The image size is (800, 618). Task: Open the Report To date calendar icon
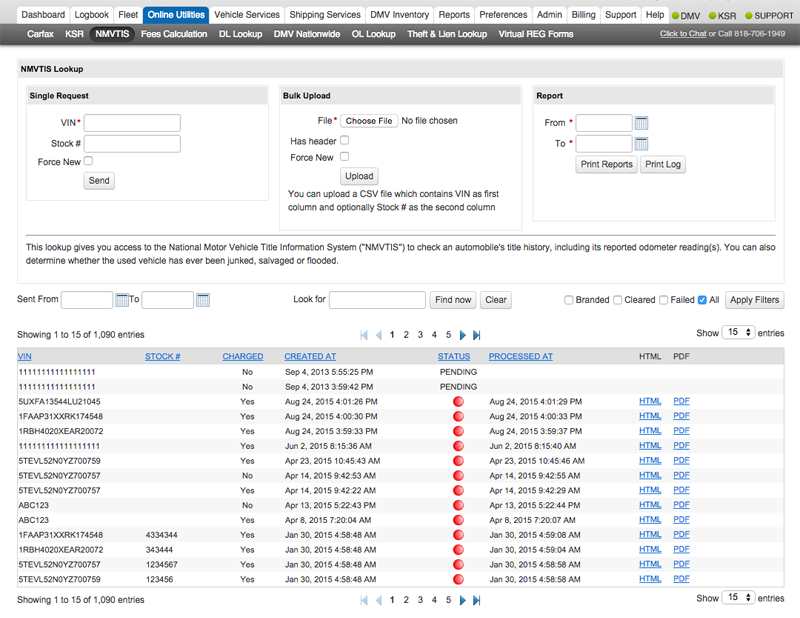642,144
